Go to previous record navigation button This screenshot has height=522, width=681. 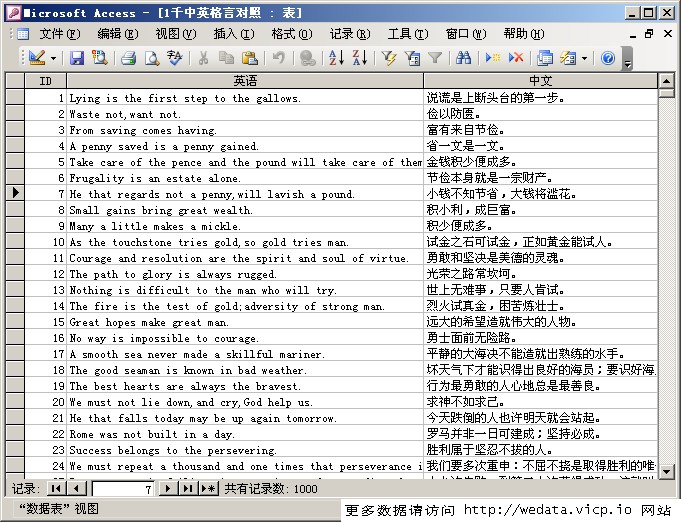pos(77,489)
